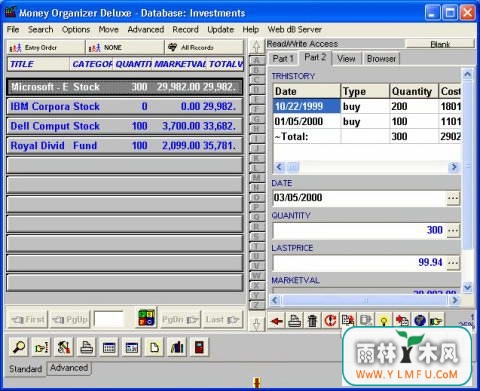Open the Move menu
The height and width of the screenshot is (391, 480).
[108, 29]
